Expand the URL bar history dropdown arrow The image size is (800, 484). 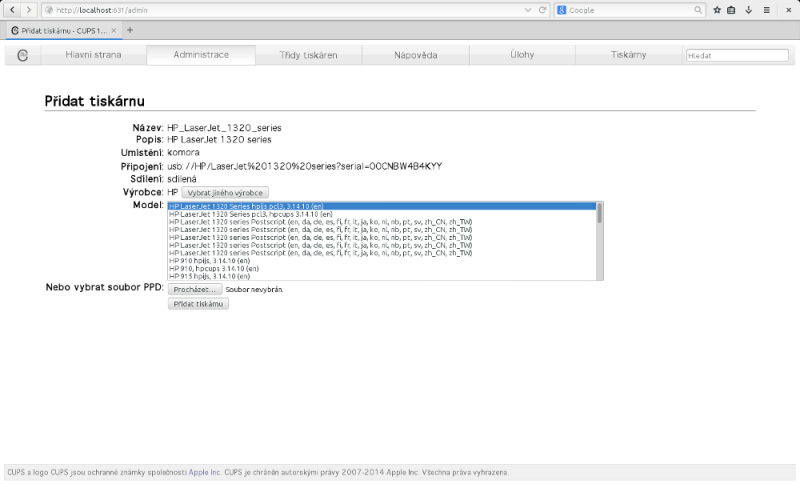point(529,9)
